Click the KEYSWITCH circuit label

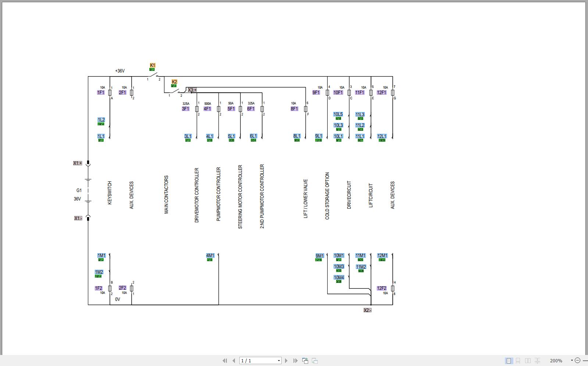[110, 193]
